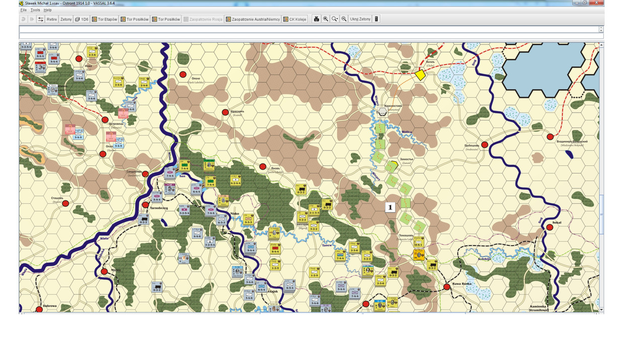Viewport: 644px width, 349px height.
Task: Select the yellow 4-2-4-4 counter
Action: pos(235,180)
